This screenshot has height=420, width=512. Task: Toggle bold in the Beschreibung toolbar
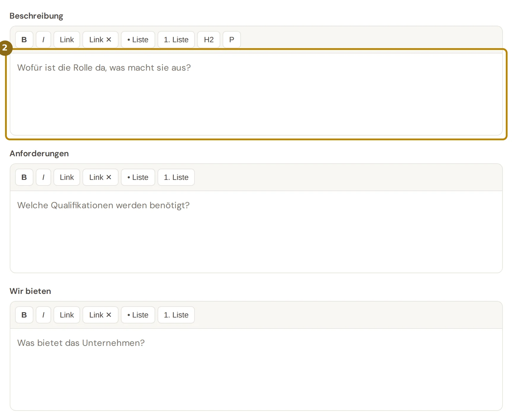pyautogui.click(x=24, y=40)
